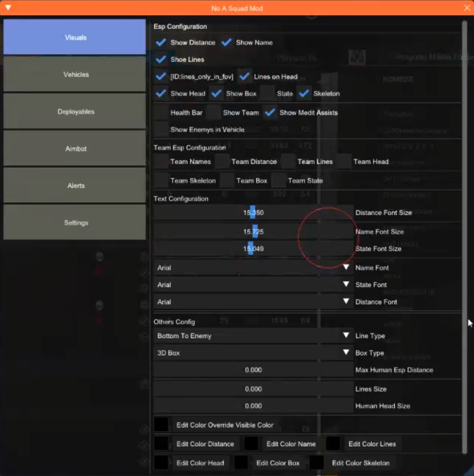Enable the Health Bar checkbox
474x476 pixels.
(x=161, y=113)
